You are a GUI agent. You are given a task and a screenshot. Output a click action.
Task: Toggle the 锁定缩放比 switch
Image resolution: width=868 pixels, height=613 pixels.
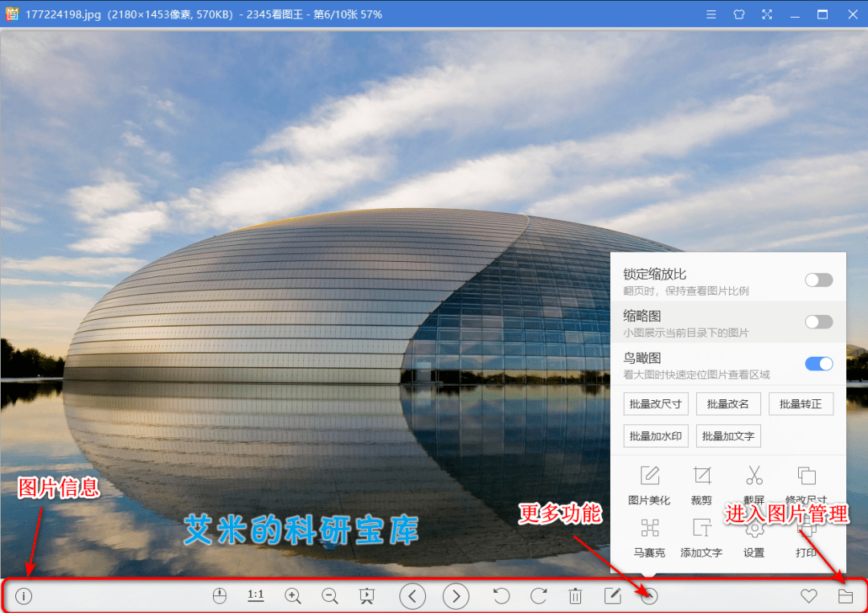tap(819, 280)
